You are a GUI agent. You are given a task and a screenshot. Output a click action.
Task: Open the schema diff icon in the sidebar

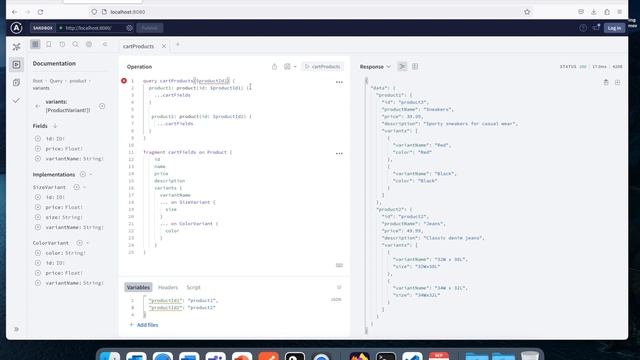16,82
